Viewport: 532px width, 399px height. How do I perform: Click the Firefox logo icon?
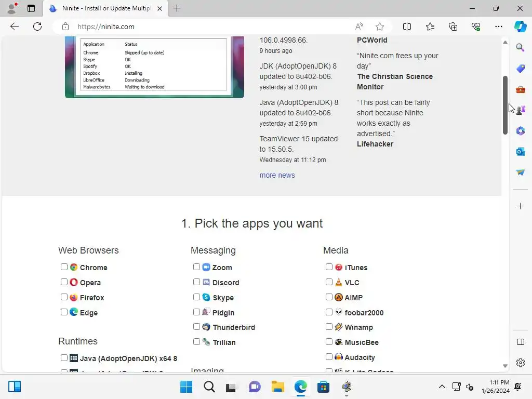point(74,297)
